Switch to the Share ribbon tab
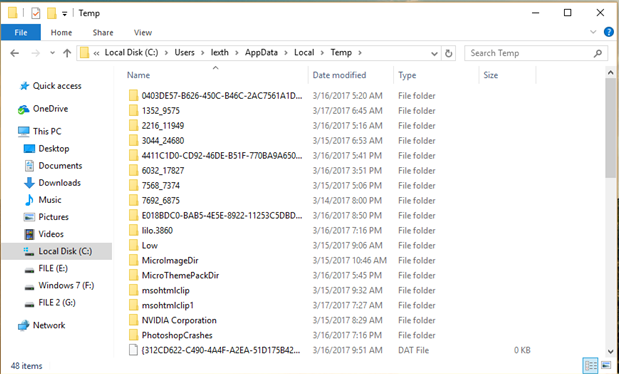Image resolution: width=619 pixels, height=374 pixels. click(103, 32)
